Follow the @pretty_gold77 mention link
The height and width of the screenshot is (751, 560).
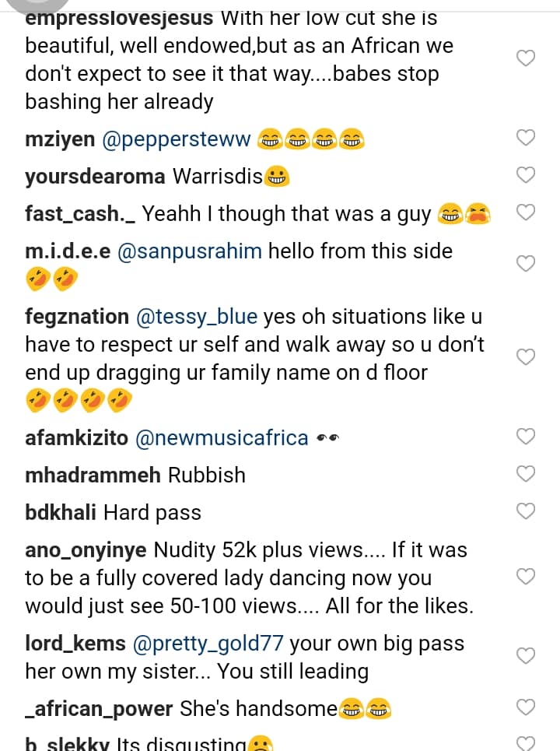(x=208, y=644)
